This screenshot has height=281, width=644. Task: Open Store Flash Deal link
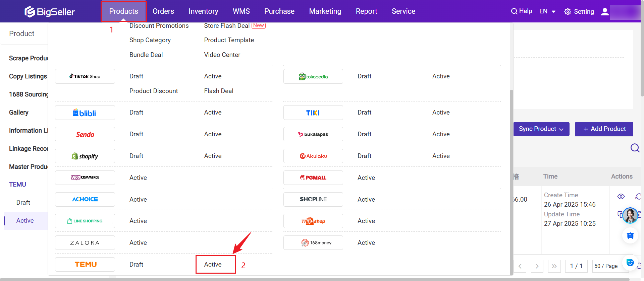tap(227, 26)
